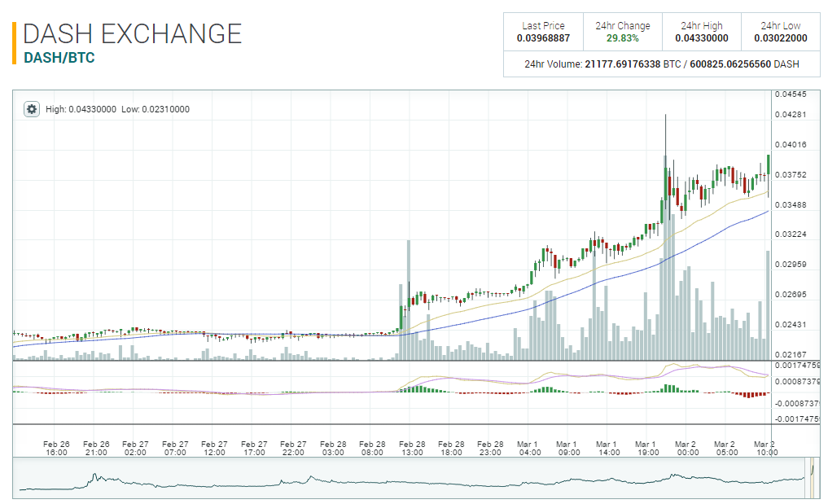Image resolution: width=828 pixels, height=504 pixels.
Task: Click the Mar 2 10:00 time axis label
Action: [764, 448]
